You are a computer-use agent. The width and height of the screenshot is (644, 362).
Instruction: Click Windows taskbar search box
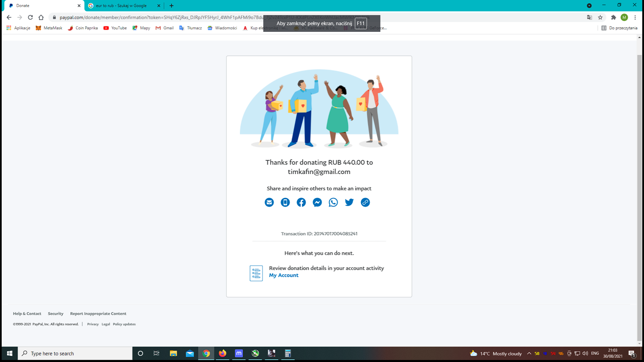(x=75, y=353)
